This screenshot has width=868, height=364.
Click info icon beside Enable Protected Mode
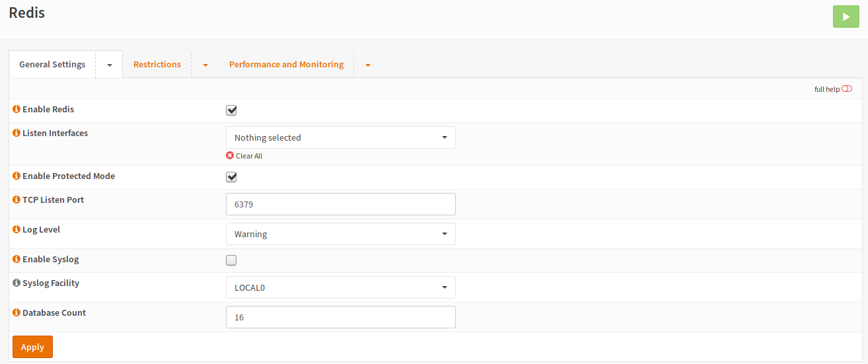coord(17,176)
